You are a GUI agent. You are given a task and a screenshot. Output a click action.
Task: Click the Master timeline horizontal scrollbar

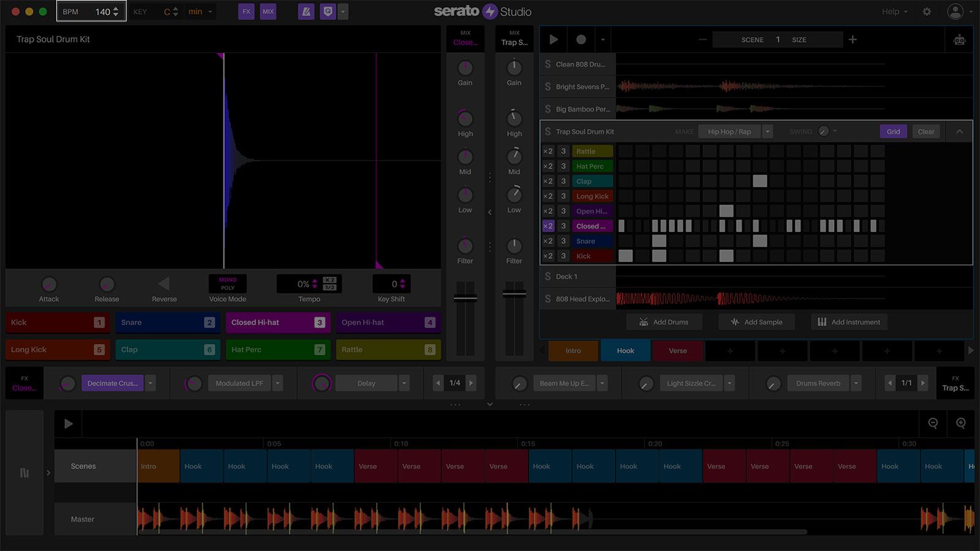click(x=472, y=532)
